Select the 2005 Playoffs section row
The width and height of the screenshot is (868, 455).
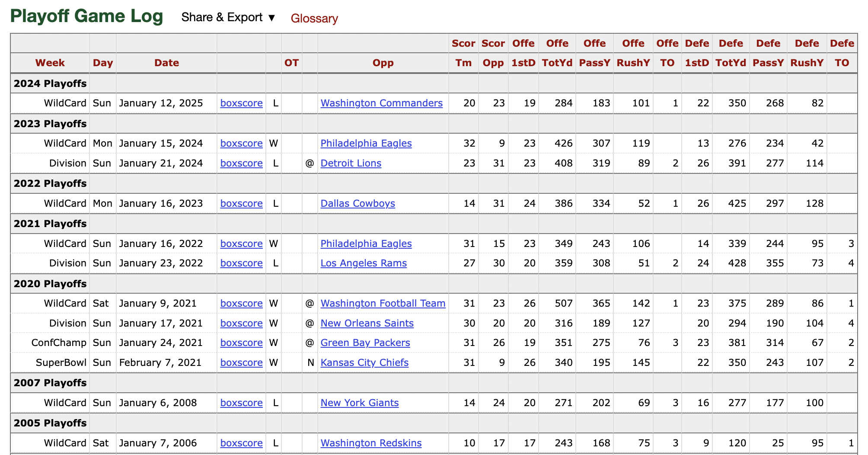(x=434, y=423)
